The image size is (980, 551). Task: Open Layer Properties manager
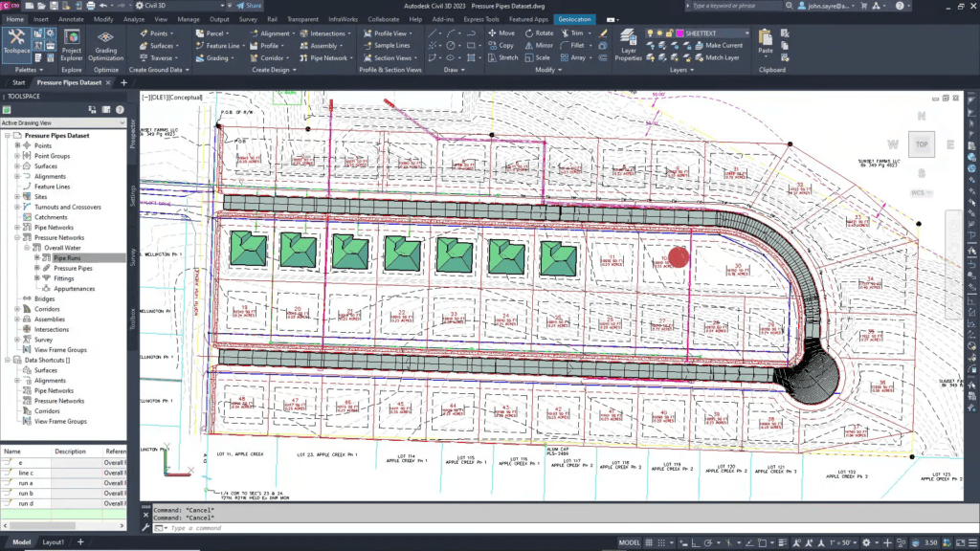click(628, 45)
